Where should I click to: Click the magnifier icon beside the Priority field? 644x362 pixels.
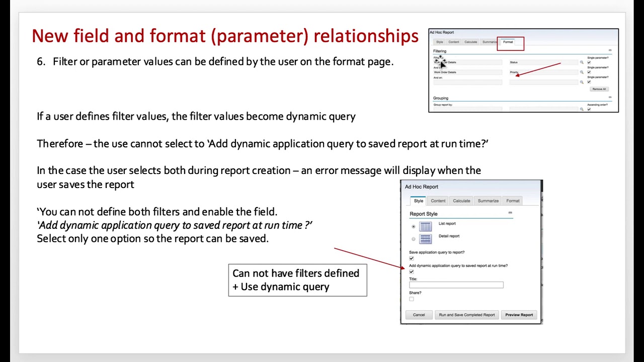582,72
